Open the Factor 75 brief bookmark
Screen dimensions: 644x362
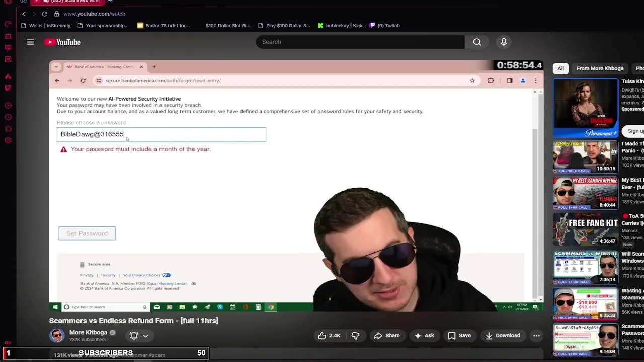pyautogui.click(x=164, y=25)
